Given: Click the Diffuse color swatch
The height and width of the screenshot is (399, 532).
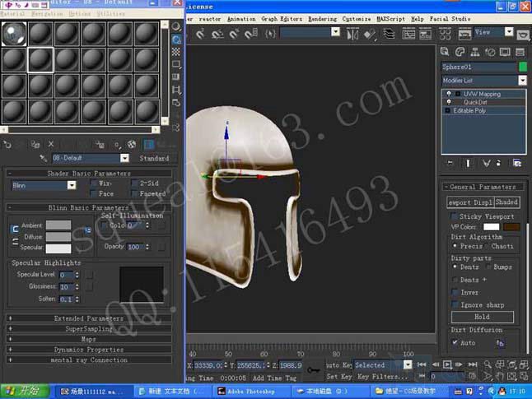Looking at the screenshot, I should pos(58,237).
